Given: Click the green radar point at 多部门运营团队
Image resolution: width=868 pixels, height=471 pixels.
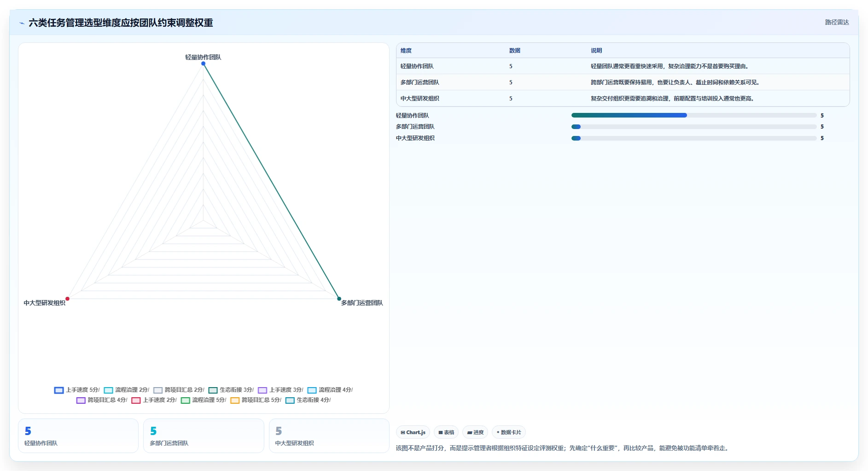Looking at the screenshot, I should tap(339, 299).
